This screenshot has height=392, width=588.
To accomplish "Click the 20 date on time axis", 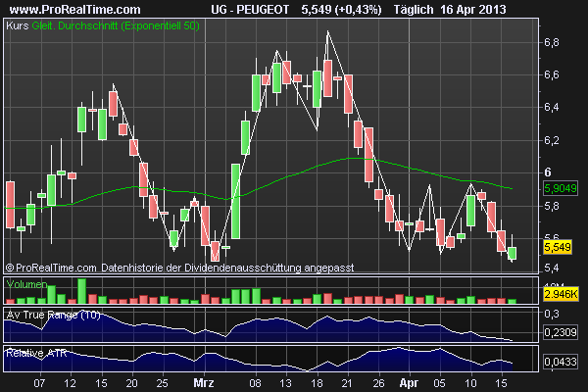I will click(132, 383).
